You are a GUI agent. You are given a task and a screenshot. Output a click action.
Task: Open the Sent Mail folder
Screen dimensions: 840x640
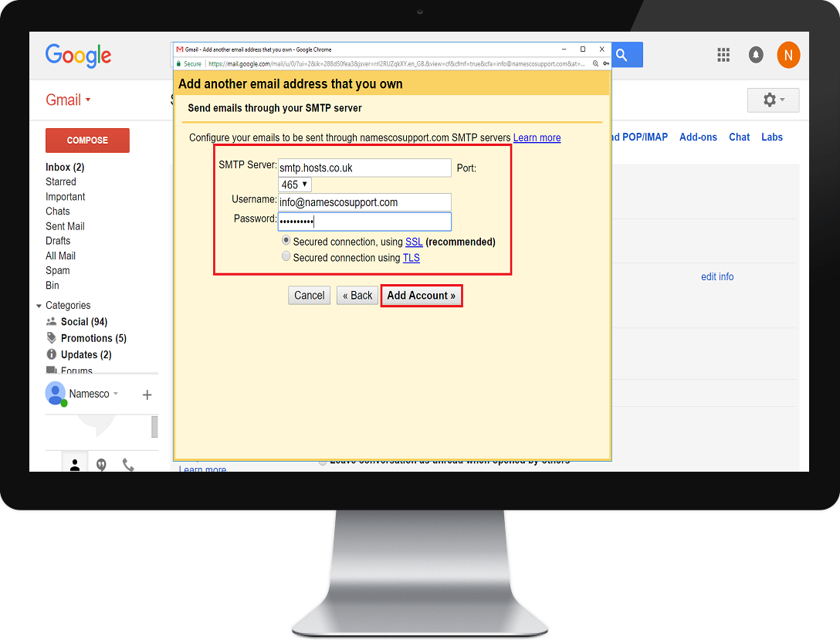[65, 226]
